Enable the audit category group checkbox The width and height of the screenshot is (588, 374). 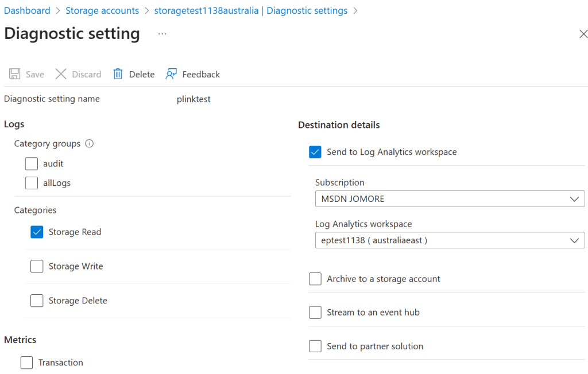(x=32, y=164)
